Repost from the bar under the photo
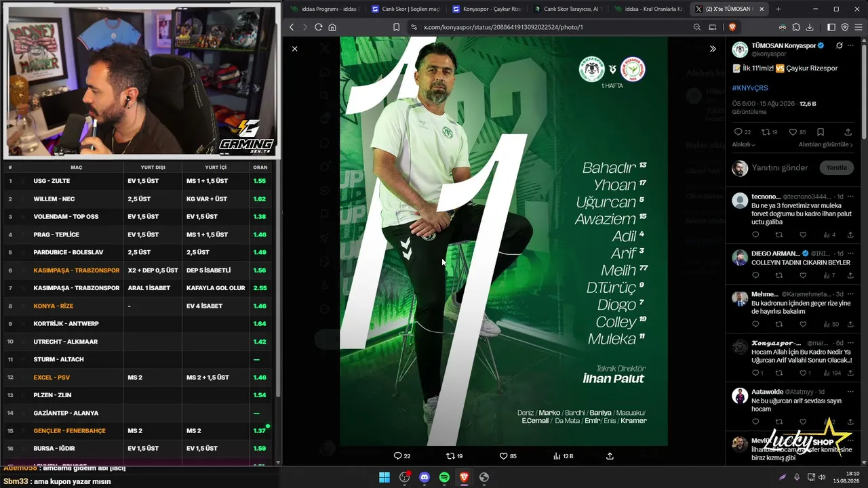 [454, 456]
